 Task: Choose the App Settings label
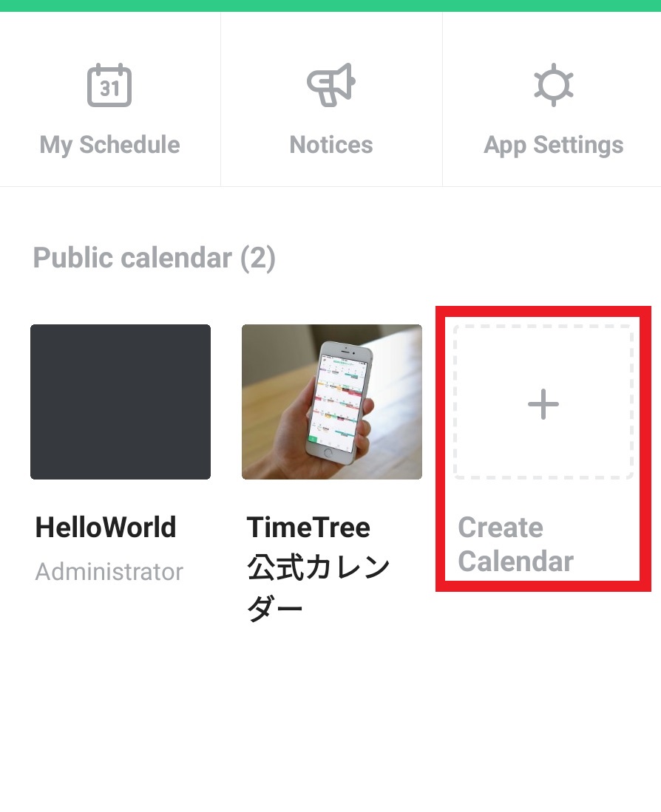[x=553, y=146]
